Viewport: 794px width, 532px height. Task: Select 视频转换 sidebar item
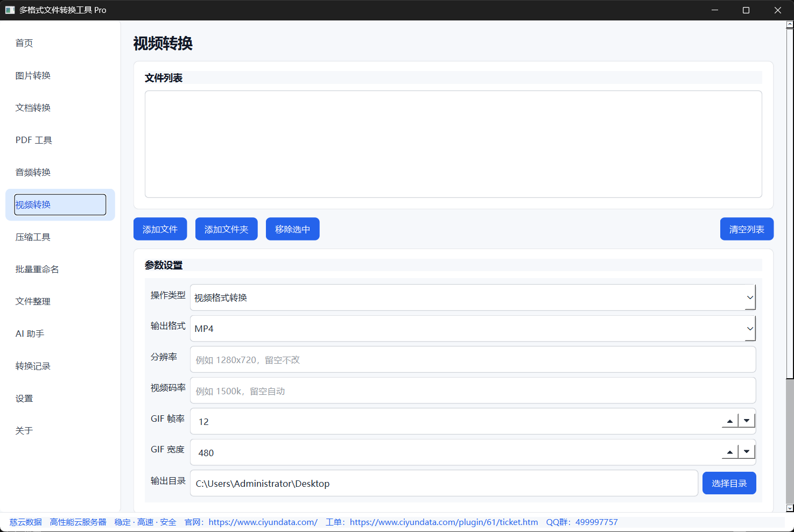(x=60, y=204)
